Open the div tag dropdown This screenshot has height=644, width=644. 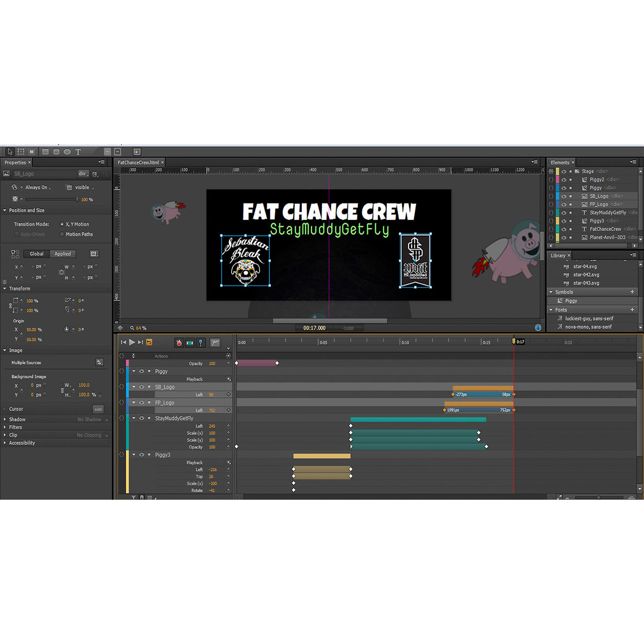coord(83,174)
